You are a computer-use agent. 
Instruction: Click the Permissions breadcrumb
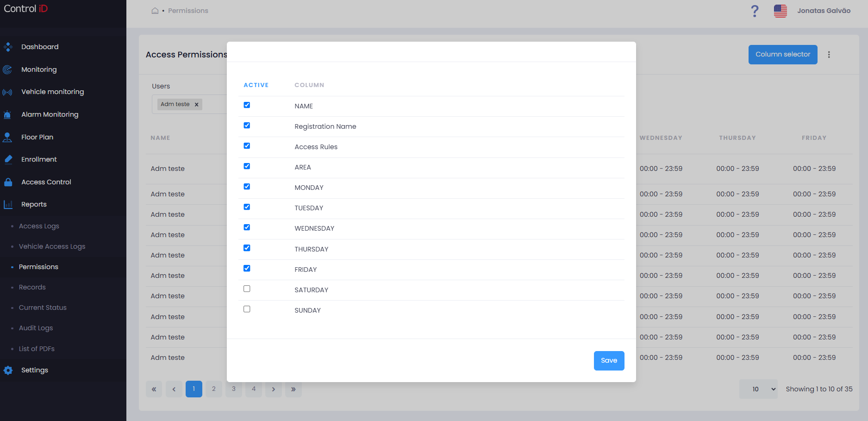point(188,11)
